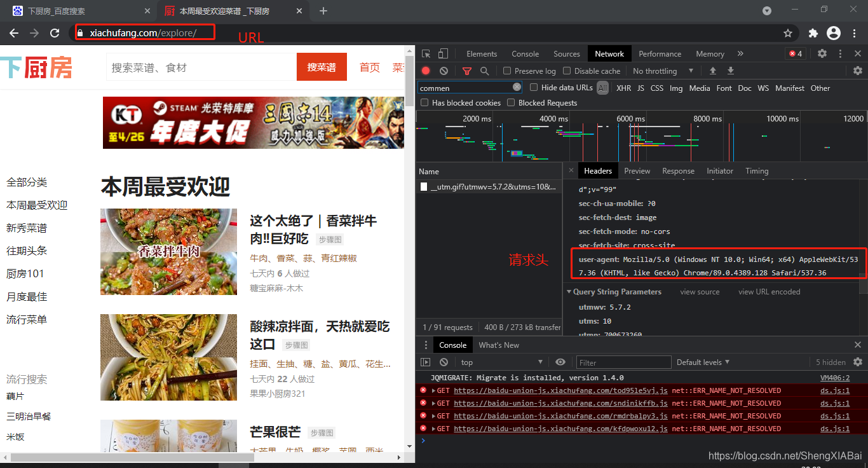Viewport: 868px width, 468px height.
Task: Bookmark this page star icon
Action: [788, 33]
